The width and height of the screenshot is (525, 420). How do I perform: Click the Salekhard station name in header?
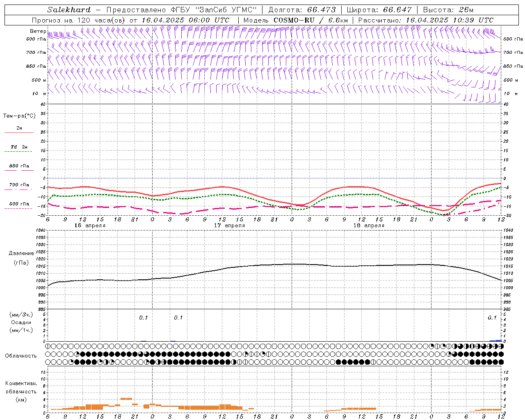coord(68,10)
